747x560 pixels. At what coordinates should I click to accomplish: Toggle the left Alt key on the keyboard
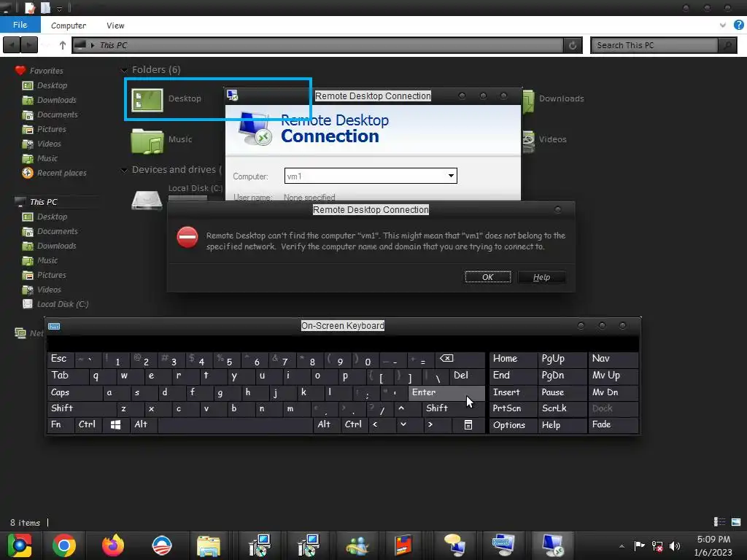143,424
